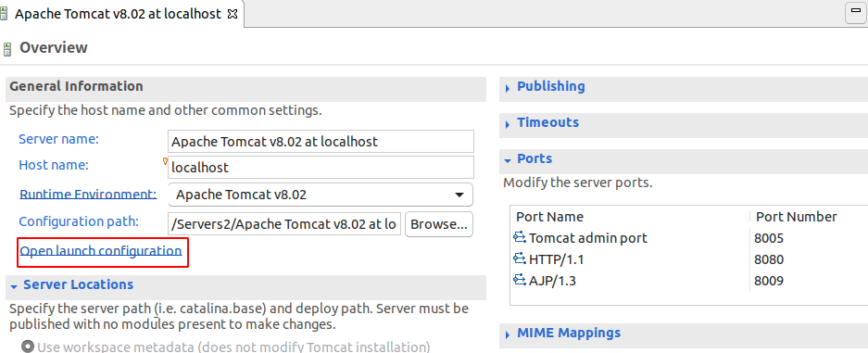This screenshot has height=353, width=868.
Task: Close the Apache Tomcat v8.02 editor tab
Action: point(233,15)
